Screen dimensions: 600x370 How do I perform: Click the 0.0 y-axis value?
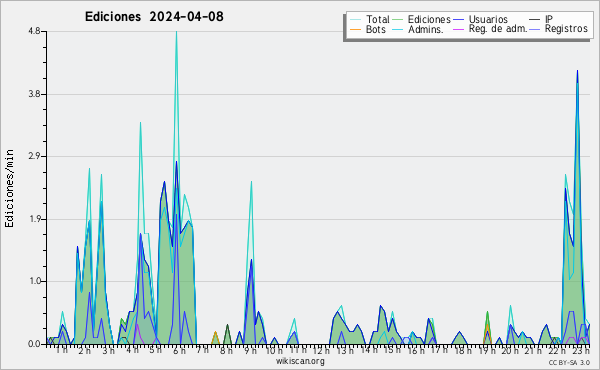34,344
